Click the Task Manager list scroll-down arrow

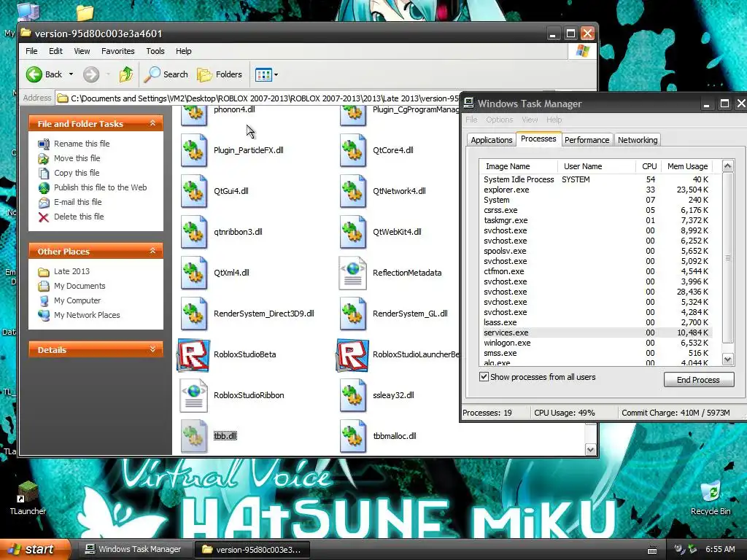(727, 359)
